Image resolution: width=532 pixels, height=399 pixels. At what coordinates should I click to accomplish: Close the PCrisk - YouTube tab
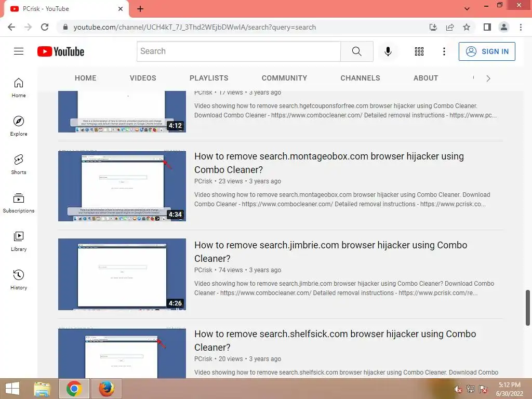coord(121,9)
